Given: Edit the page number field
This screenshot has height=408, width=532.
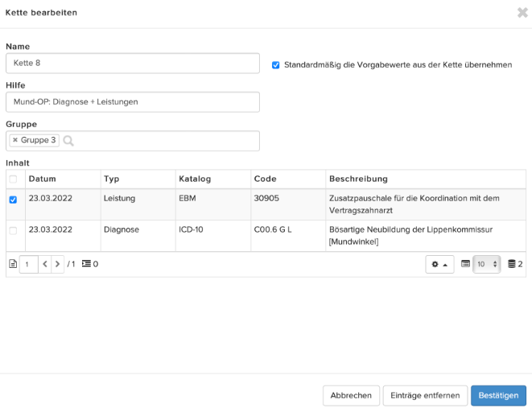Looking at the screenshot, I should point(29,264).
